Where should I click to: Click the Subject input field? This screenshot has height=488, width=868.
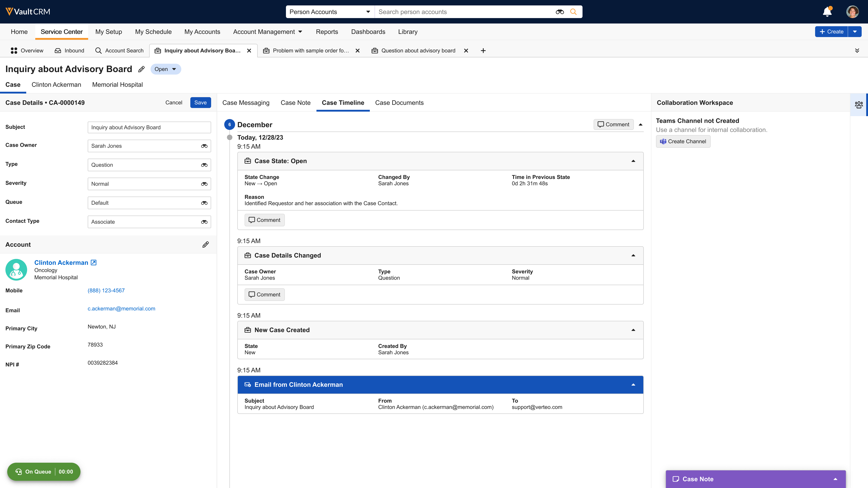pos(149,127)
